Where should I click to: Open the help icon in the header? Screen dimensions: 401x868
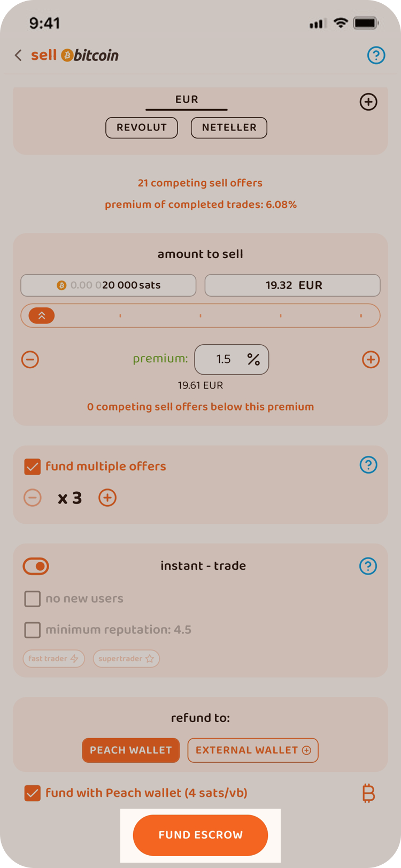376,55
